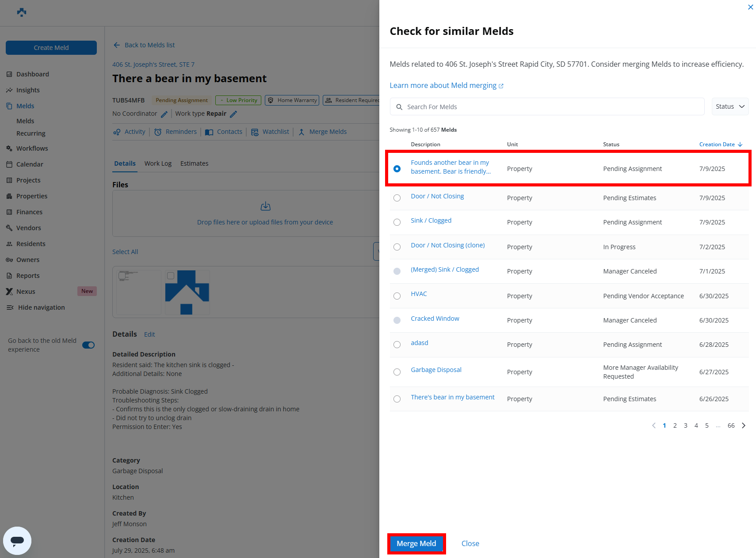
Task: Open the Status filter dropdown
Action: pyautogui.click(x=729, y=106)
